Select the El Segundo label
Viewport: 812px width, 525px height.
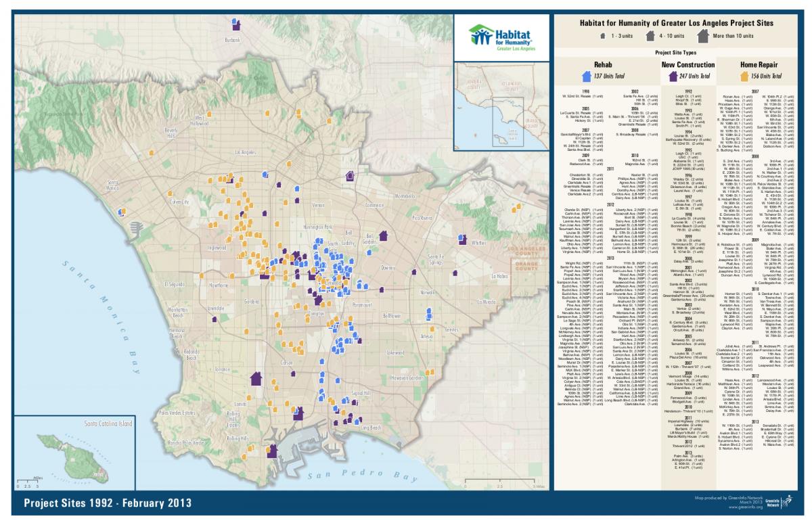click(x=174, y=285)
